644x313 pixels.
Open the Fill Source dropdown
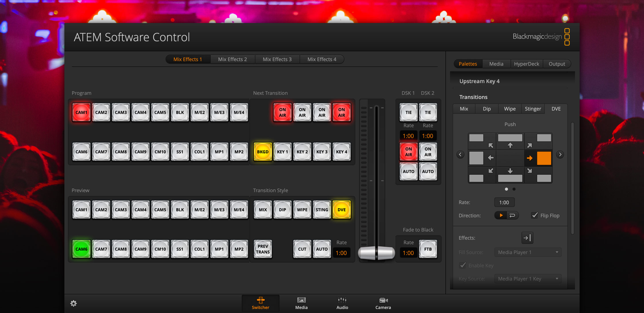pos(528,252)
